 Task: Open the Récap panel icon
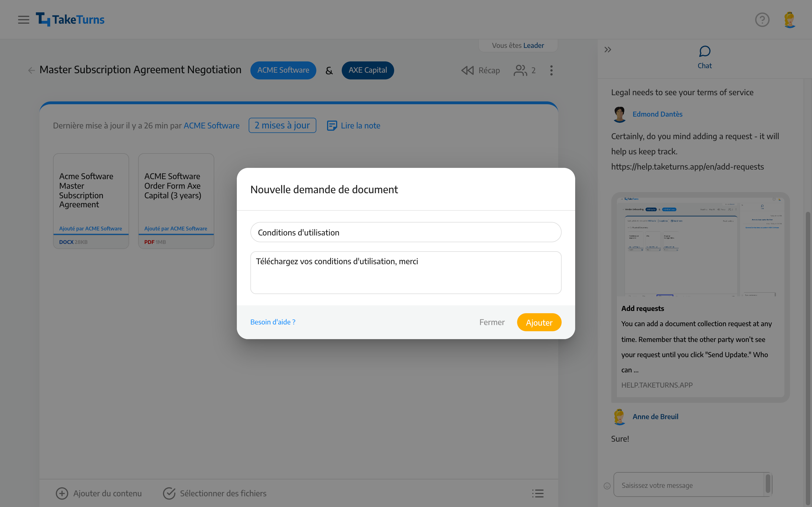pyautogui.click(x=467, y=70)
